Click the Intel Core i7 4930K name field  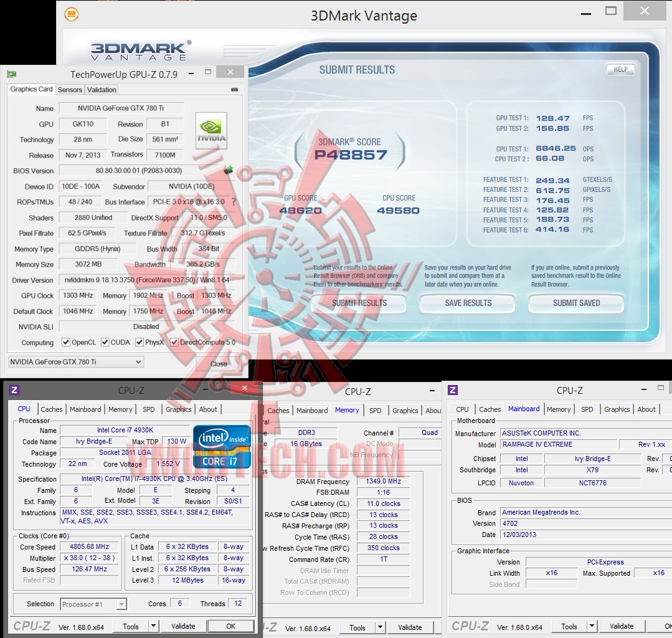[x=125, y=430]
